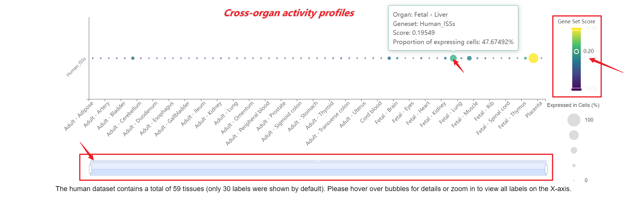This screenshot has width=644, height=198.
Task: Click the right handle of the zoom slider
Action: coord(546,169)
